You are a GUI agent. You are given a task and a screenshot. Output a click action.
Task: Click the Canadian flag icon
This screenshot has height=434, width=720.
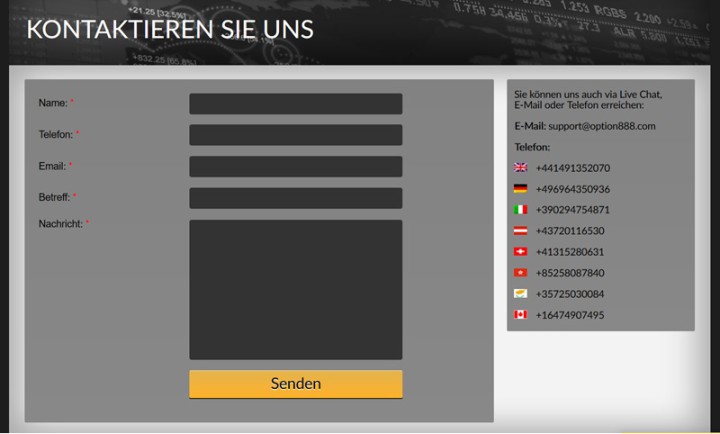coord(520,315)
